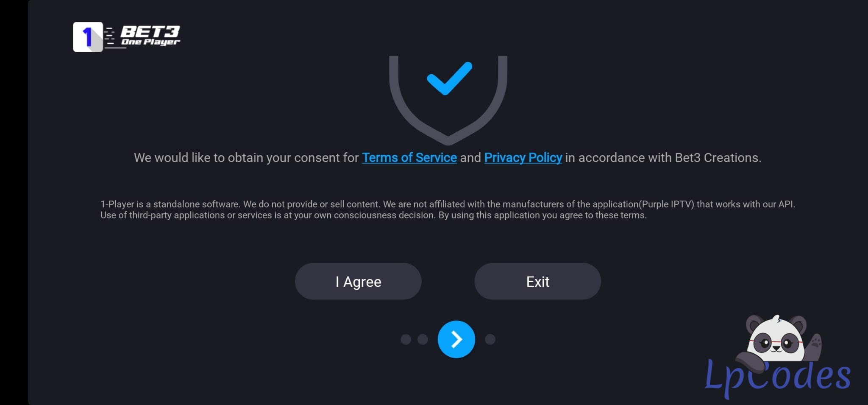Select the last page indicator dot
The height and width of the screenshot is (405, 868).
pyautogui.click(x=490, y=339)
